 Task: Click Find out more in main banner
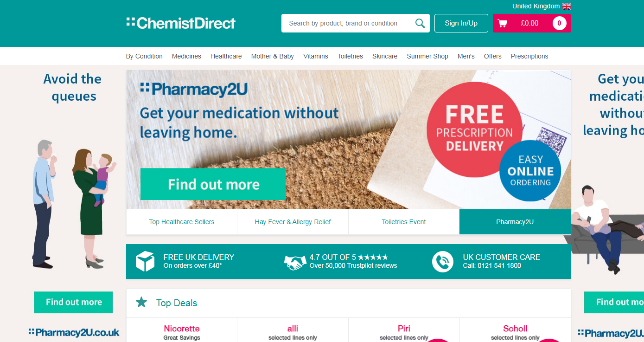click(x=213, y=184)
